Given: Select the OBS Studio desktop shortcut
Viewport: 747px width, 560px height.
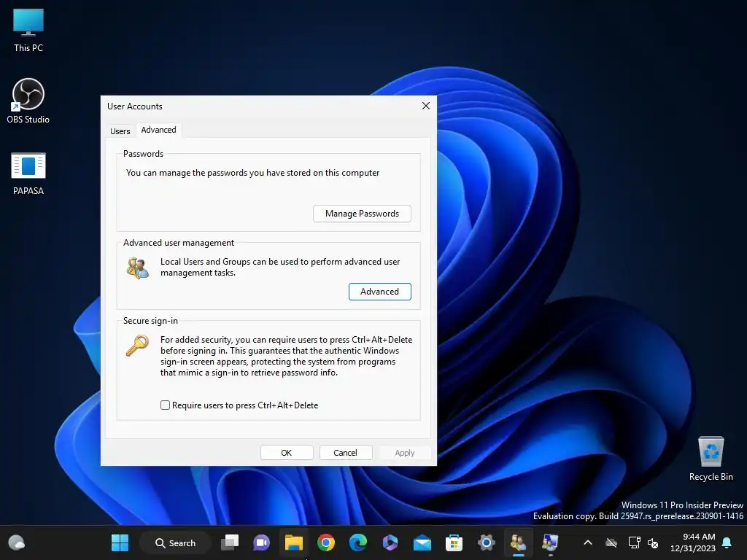Looking at the screenshot, I should (28, 101).
